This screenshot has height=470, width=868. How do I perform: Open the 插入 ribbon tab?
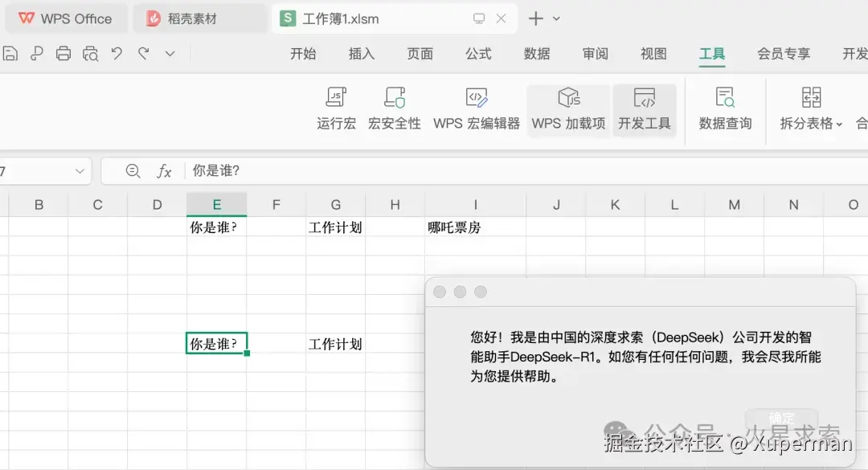tap(362, 54)
